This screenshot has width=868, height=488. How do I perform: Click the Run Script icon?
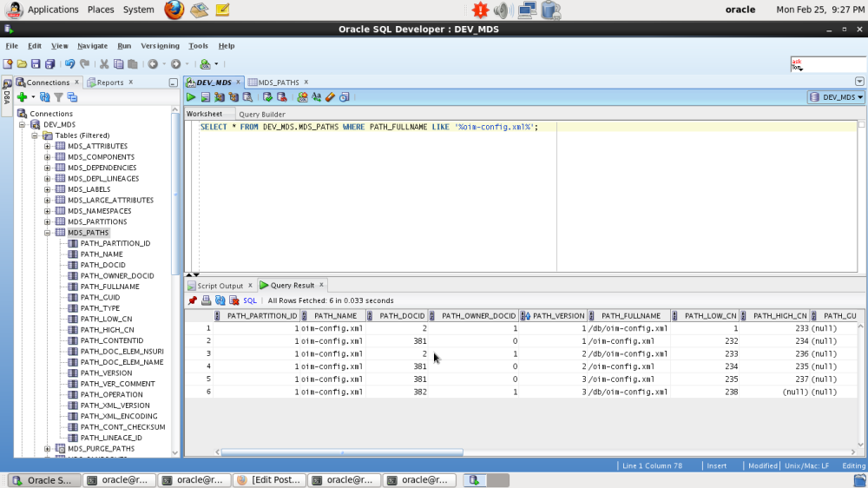click(206, 97)
